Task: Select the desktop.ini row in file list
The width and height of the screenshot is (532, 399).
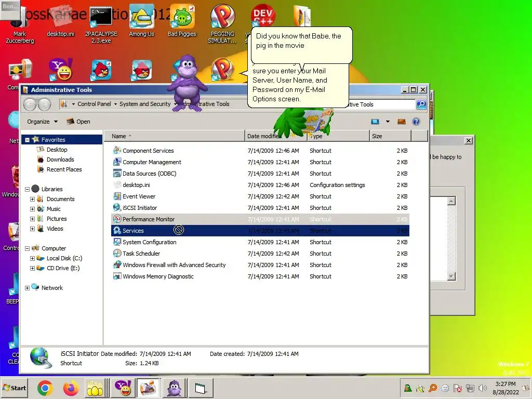Action: (260, 185)
